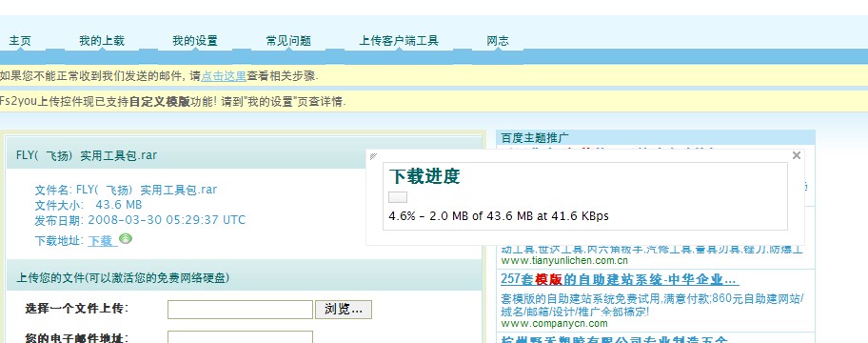Click the 文件名 FLY(飞扬)实用工具包.rar text

point(126,190)
